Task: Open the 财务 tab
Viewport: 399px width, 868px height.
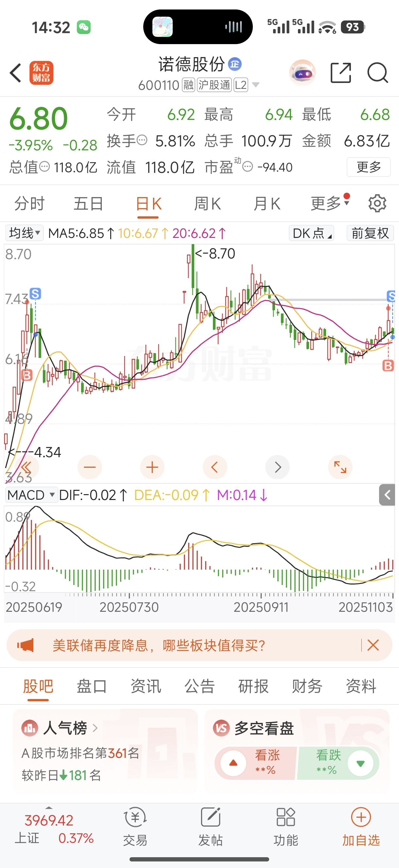Action: pos(307,686)
